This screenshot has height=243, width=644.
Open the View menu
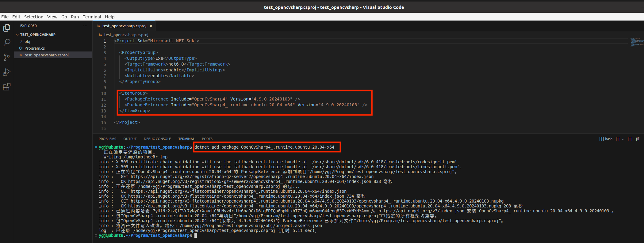52,17
